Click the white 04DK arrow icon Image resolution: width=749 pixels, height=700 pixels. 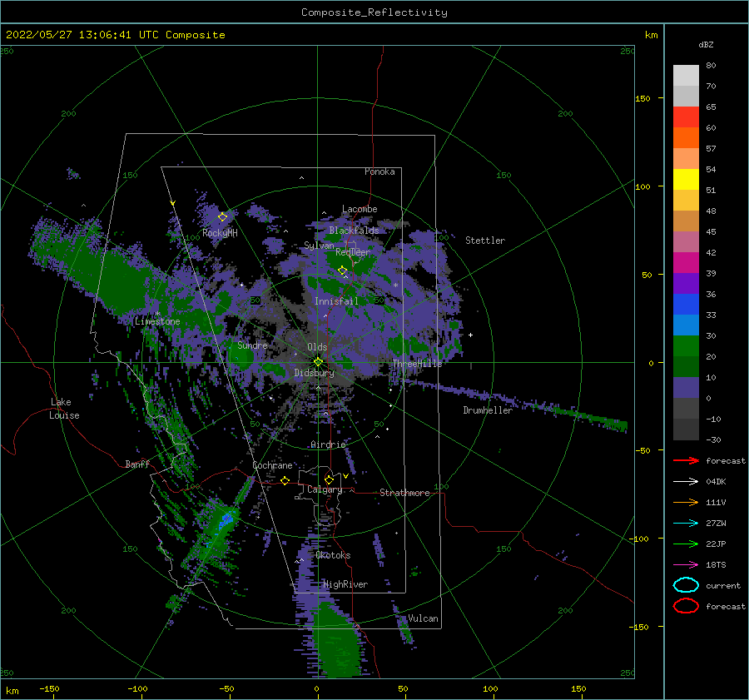coord(686,481)
